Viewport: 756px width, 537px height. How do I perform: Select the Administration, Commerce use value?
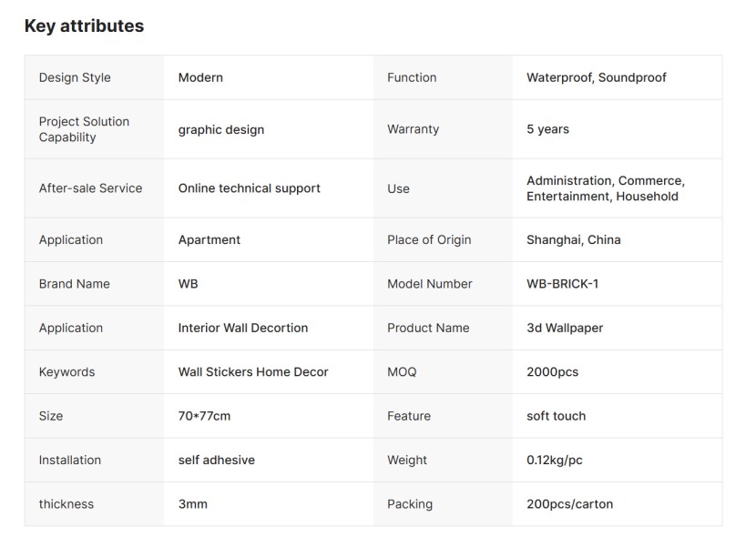click(x=605, y=188)
